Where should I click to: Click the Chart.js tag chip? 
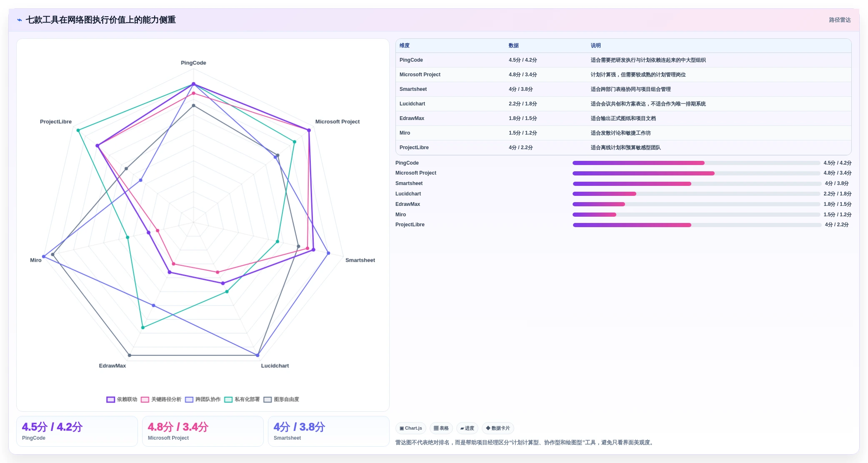(411, 428)
